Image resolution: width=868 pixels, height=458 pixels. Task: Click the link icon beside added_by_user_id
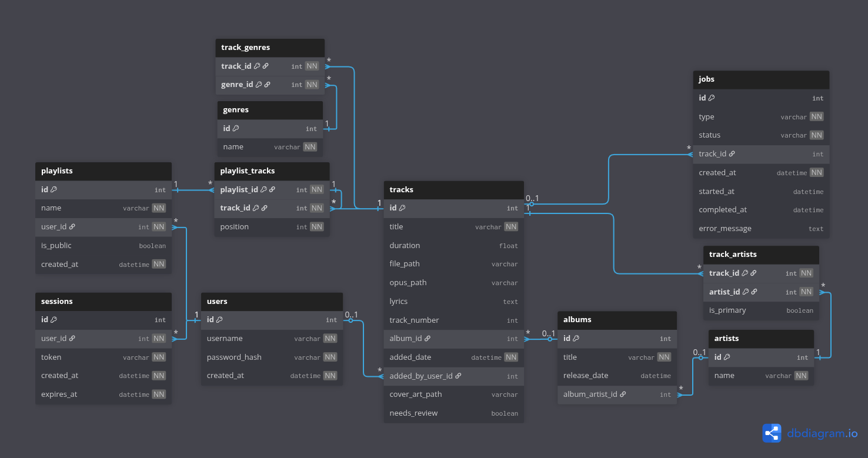pyautogui.click(x=458, y=376)
